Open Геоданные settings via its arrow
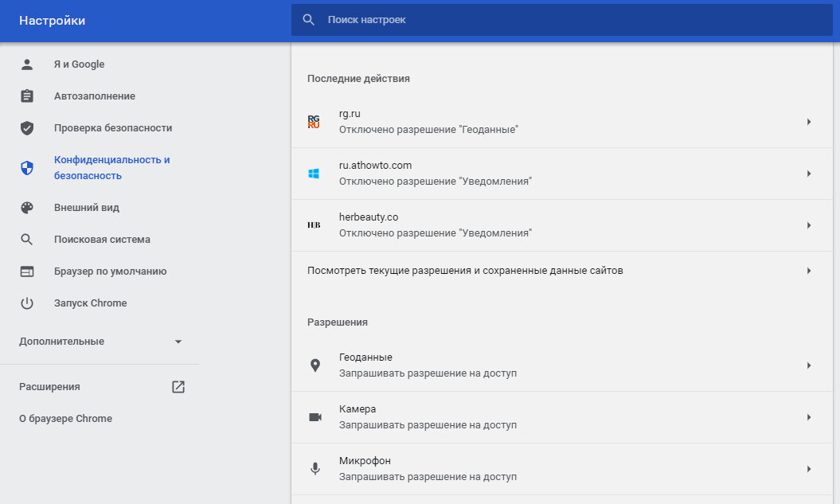Viewport: 840px width, 504px height. 809,365
